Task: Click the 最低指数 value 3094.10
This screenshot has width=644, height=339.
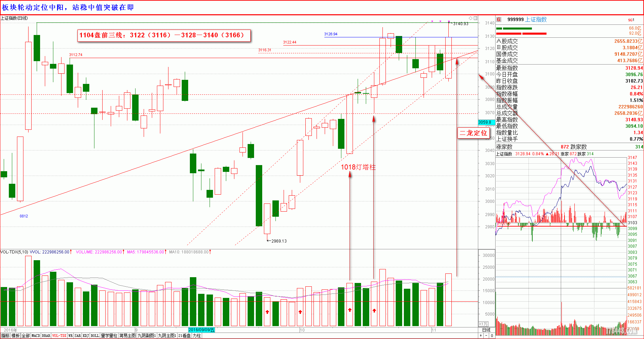Action: (634, 126)
